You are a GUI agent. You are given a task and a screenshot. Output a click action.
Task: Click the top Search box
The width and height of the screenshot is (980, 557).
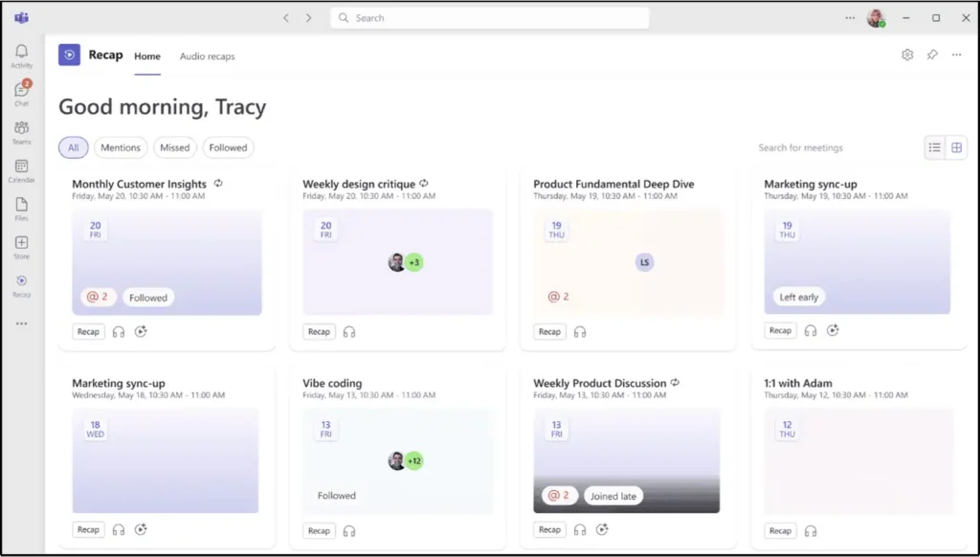coord(490,18)
